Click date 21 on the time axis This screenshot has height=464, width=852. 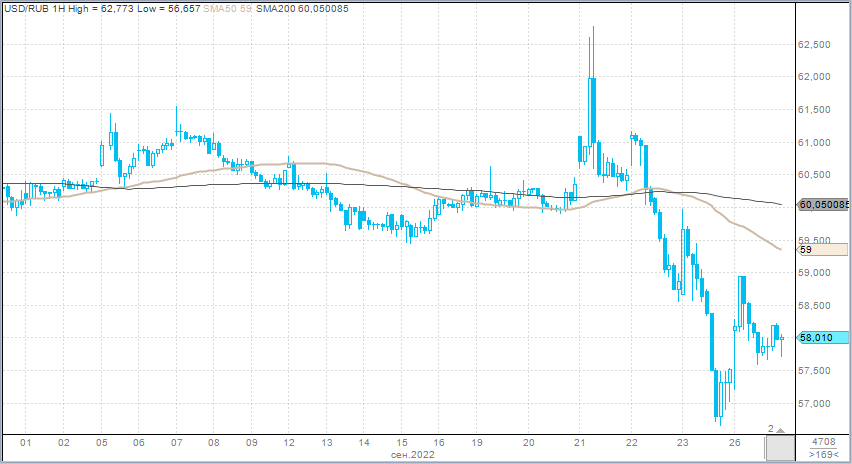coord(580,442)
